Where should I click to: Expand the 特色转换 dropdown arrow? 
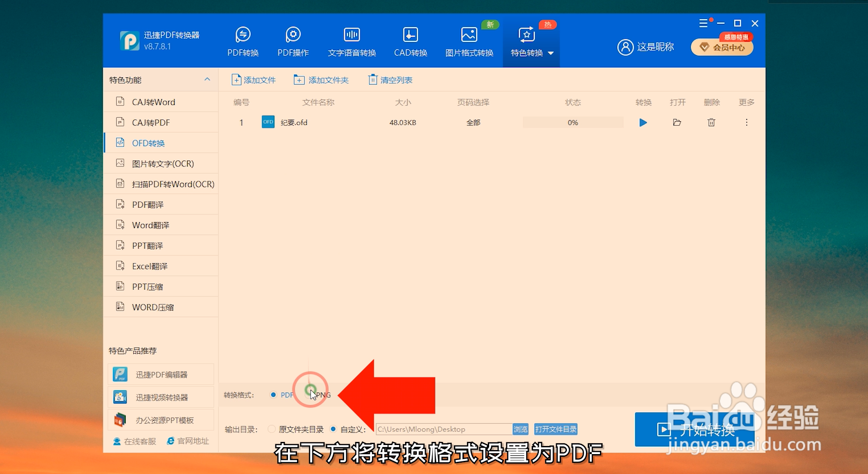551,53
